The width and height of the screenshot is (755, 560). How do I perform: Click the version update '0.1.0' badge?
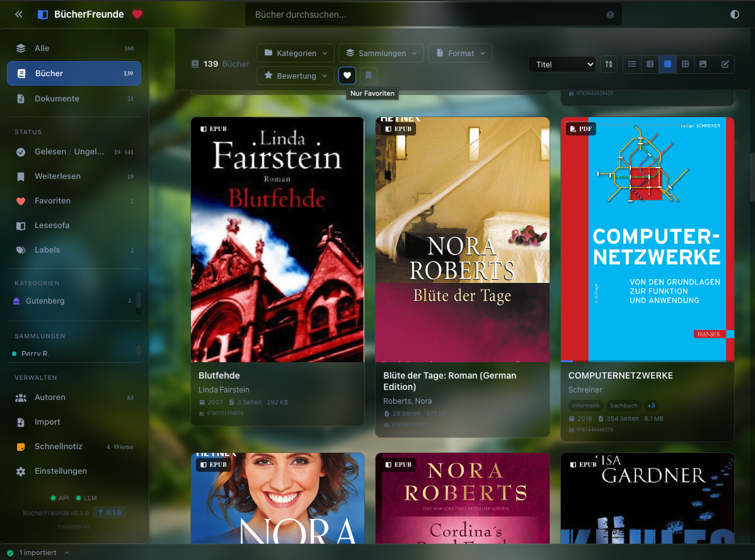tap(109, 512)
